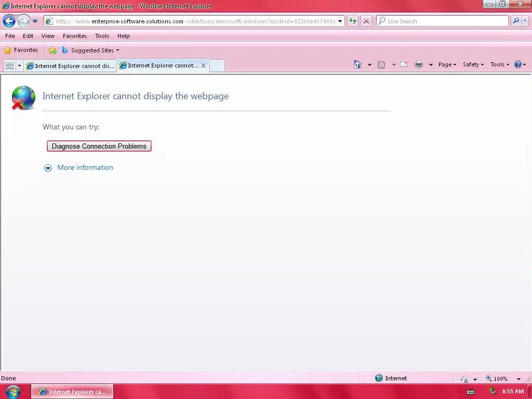
Task: Print the page with the printer icon
Action: pyautogui.click(x=419, y=64)
